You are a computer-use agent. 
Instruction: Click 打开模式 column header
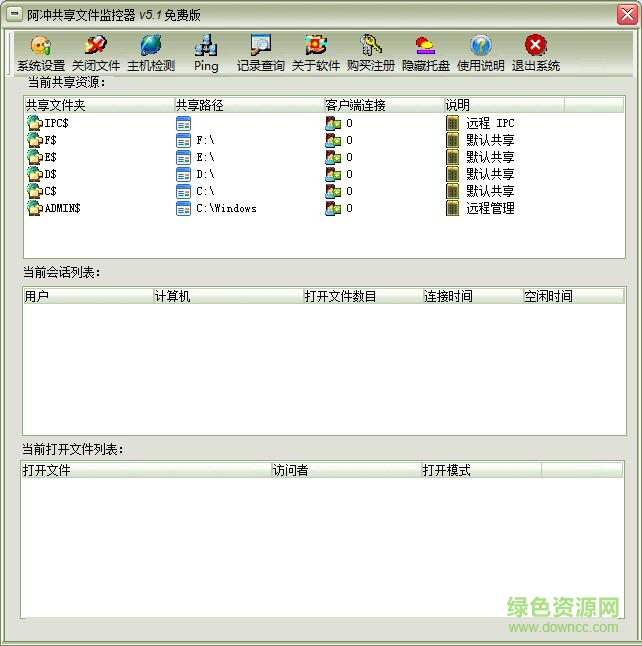(x=481, y=470)
